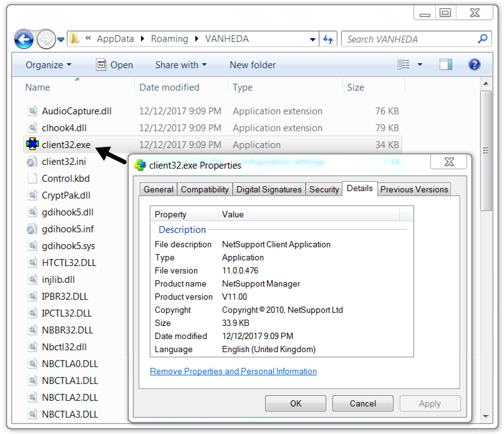Screen dimensions: 504x434
Task: Open the Organize menu
Action: pos(48,65)
